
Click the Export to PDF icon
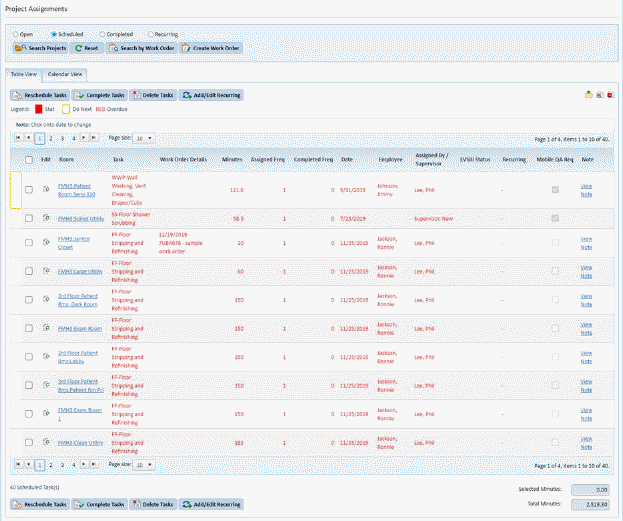pos(610,95)
